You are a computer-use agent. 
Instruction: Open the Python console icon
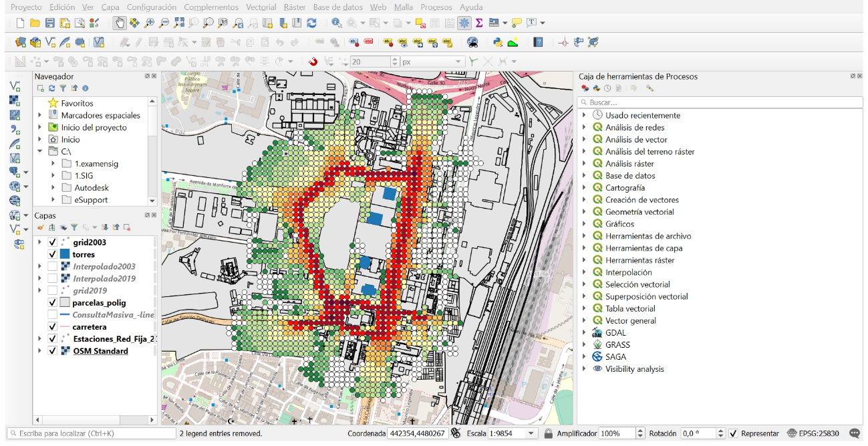[498, 42]
